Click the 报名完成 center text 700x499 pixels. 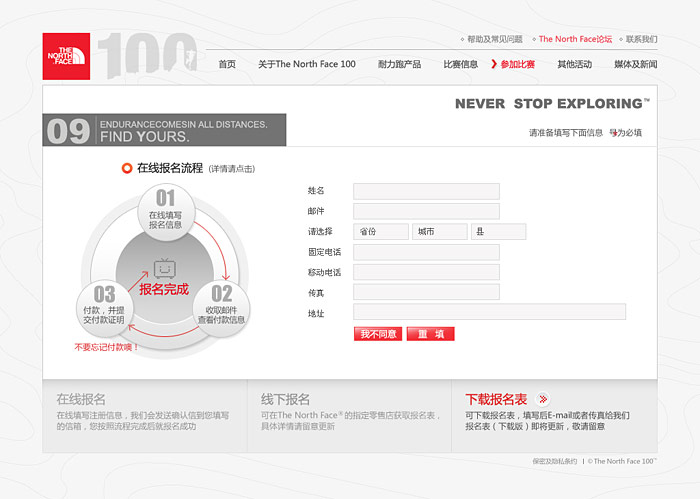pos(164,289)
